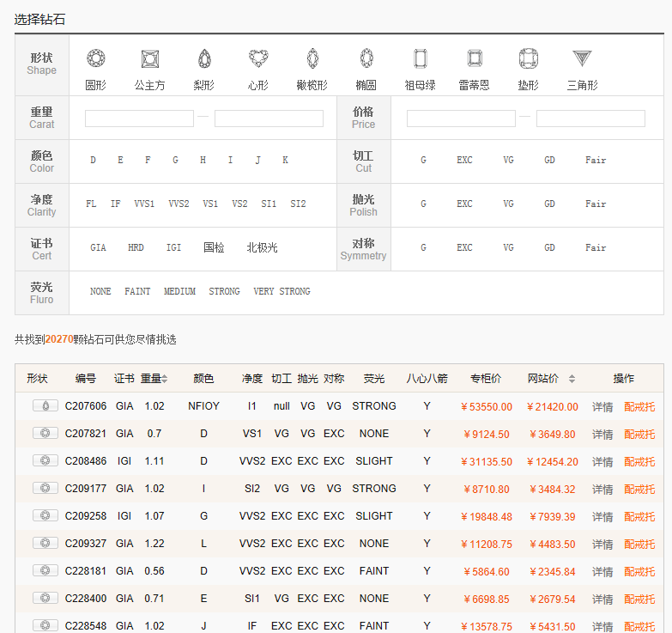Select the emerald cut (祖母绿) shape
The width and height of the screenshot is (672, 633).
coord(420,59)
